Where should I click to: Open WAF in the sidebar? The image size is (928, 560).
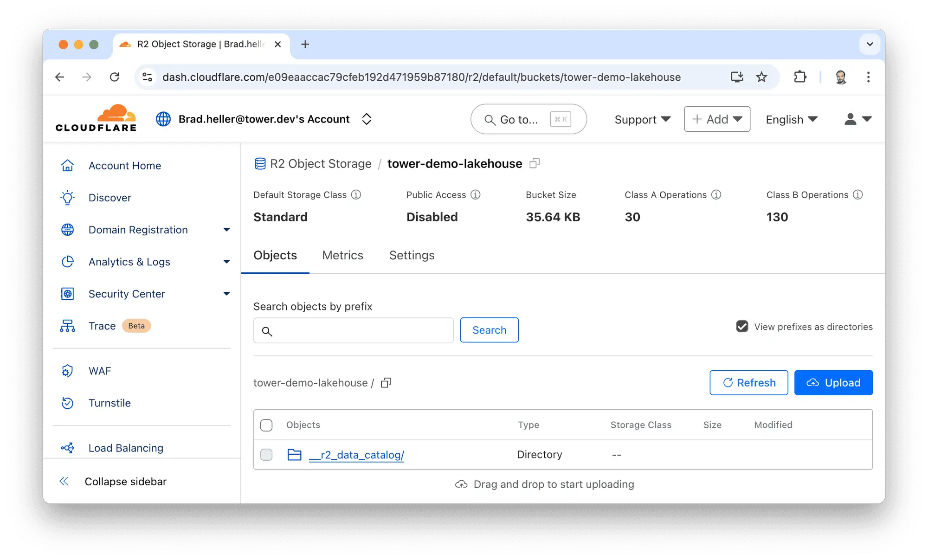pos(100,371)
